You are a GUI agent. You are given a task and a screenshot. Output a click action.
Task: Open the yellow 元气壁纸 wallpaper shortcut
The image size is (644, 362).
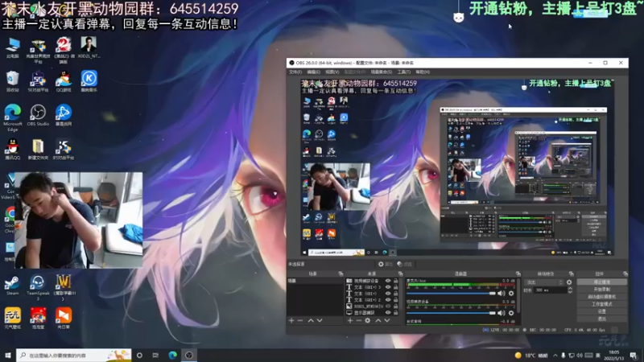tap(13, 319)
